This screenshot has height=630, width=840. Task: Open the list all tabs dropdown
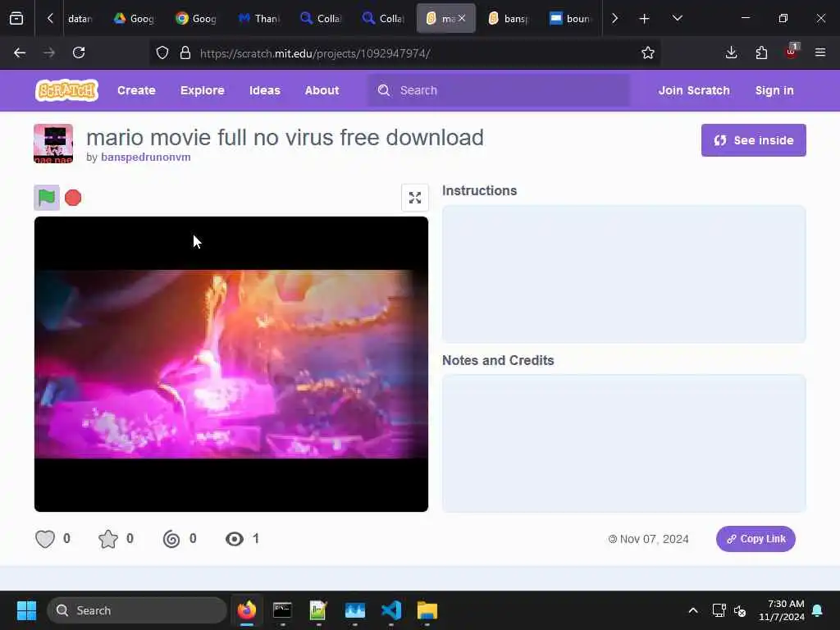point(677,19)
